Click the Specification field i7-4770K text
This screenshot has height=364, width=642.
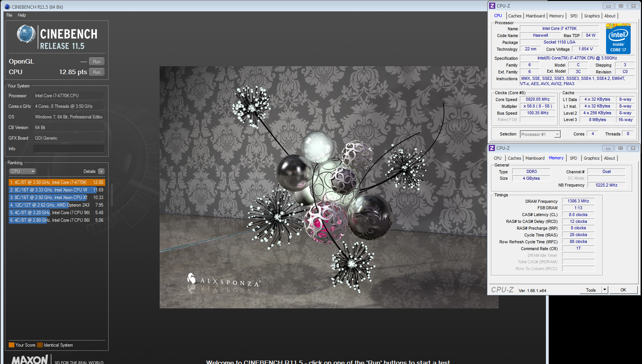point(577,58)
